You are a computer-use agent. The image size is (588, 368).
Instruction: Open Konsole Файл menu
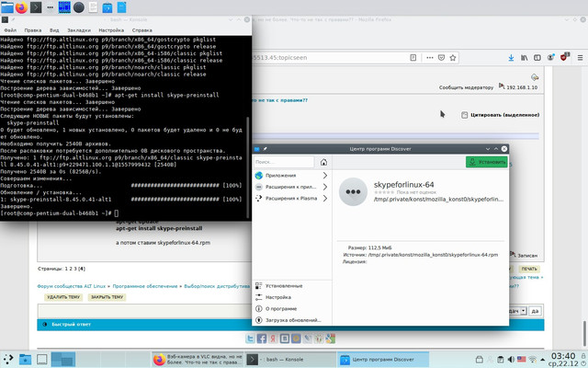(x=10, y=30)
